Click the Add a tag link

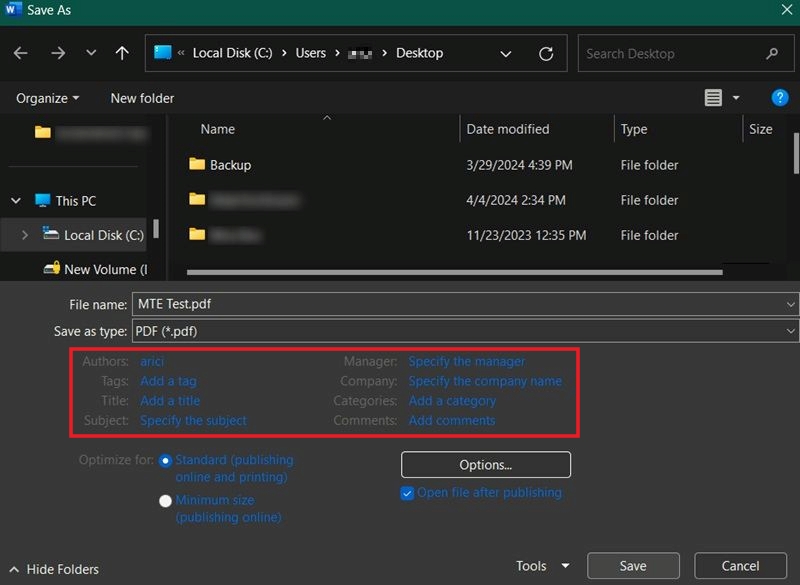click(x=168, y=381)
